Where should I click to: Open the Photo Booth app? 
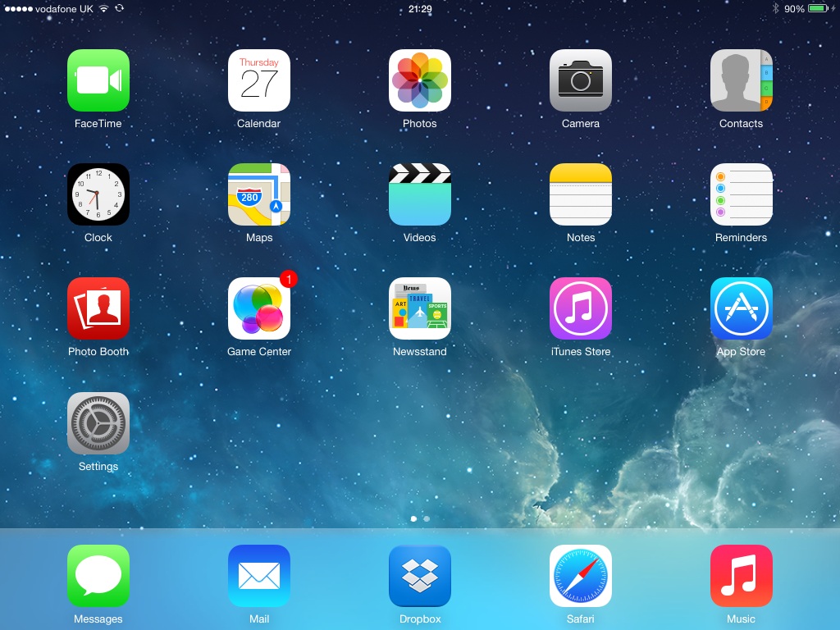click(98, 308)
